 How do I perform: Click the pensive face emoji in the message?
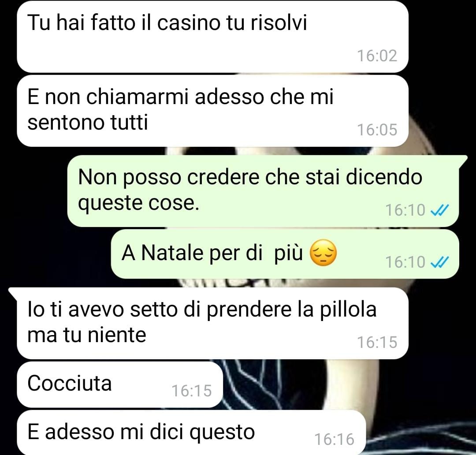point(323,253)
